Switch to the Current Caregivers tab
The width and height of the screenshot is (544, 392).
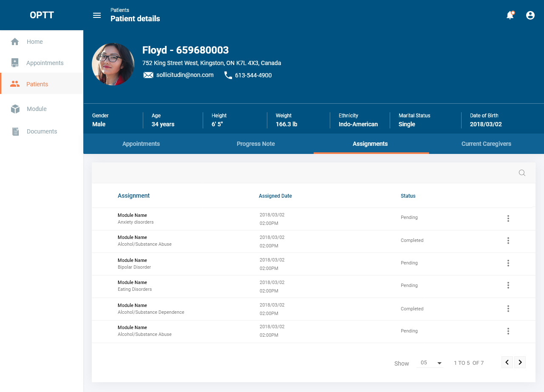[x=486, y=144]
